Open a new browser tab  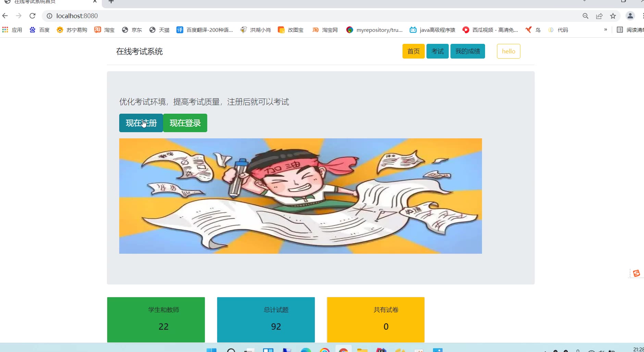[x=111, y=2]
